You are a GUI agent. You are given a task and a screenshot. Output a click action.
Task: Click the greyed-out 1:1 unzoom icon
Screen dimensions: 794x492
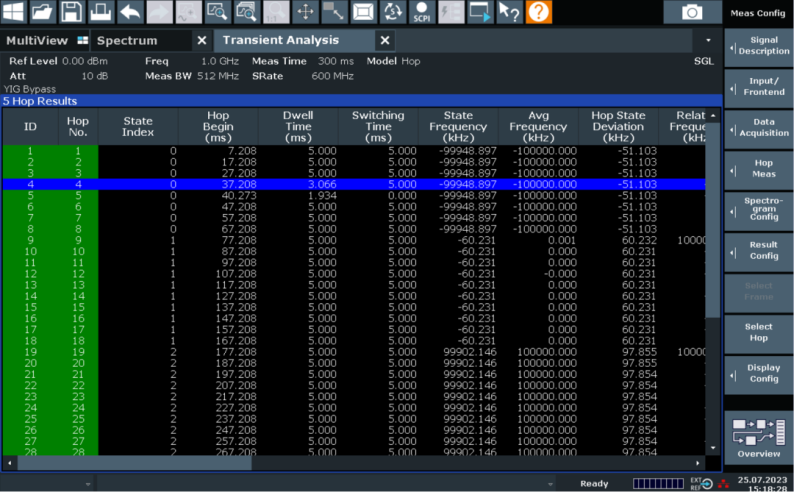[276, 12]
